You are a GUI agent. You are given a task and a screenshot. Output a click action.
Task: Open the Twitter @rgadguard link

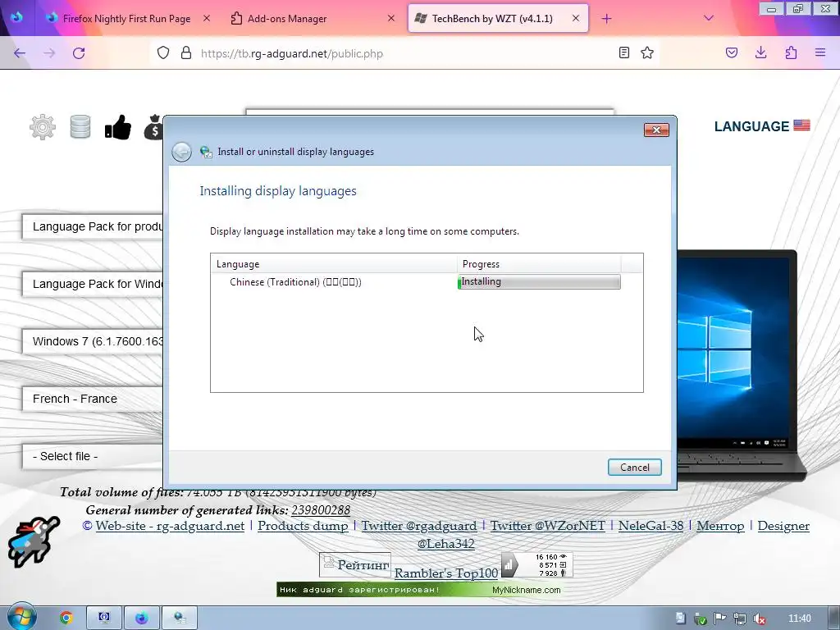click(x=419, y=526)
